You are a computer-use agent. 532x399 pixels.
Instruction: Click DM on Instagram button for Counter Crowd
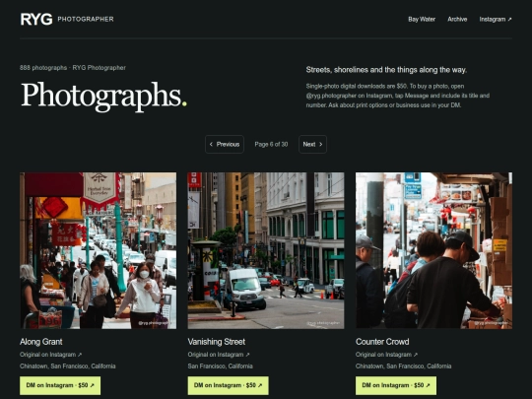click(396, 385)
